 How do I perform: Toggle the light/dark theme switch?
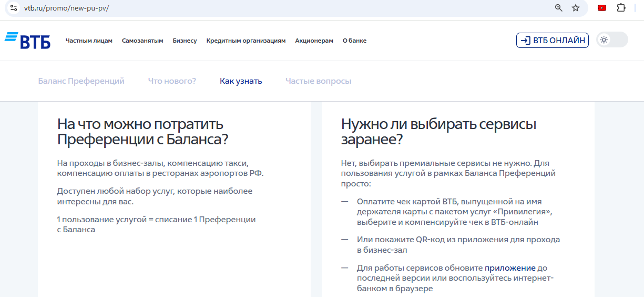tap(611, 40)
